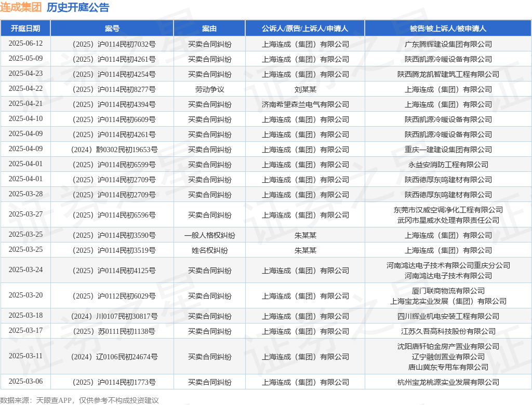Click defendant 唐山冀东专用车有限公司
This screenshot has height=405, width=532.
tap(448, 367)
